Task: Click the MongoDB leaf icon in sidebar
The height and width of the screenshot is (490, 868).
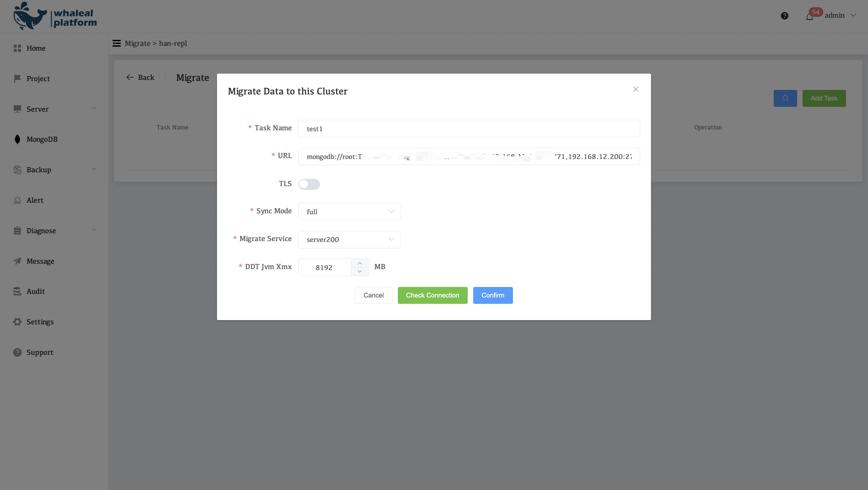Action: coord(17,139)
